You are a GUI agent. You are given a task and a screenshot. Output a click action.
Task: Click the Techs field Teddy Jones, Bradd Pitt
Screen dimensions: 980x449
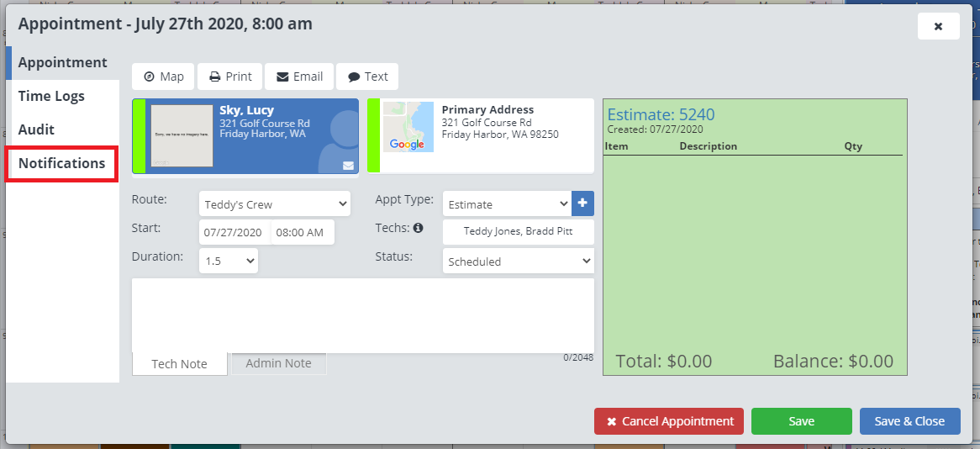pos(518,231)
